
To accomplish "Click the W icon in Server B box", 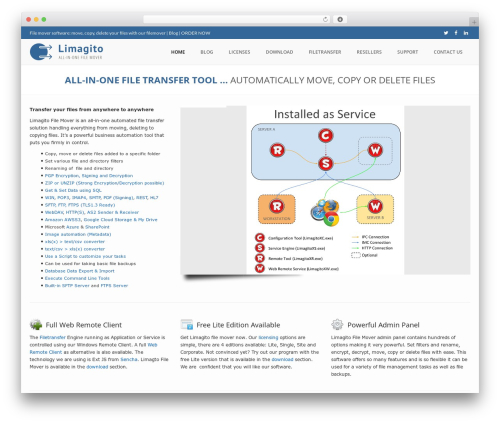I will pos(375,206).
